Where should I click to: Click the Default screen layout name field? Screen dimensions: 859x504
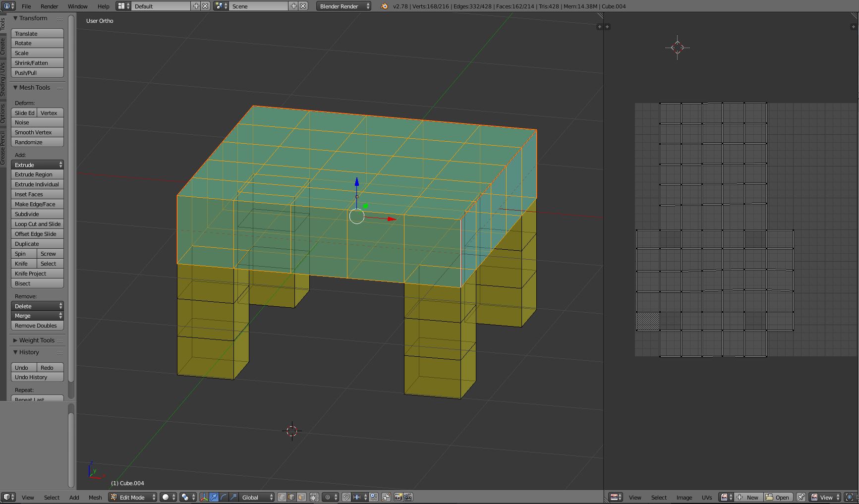click(x=161, y=6)
